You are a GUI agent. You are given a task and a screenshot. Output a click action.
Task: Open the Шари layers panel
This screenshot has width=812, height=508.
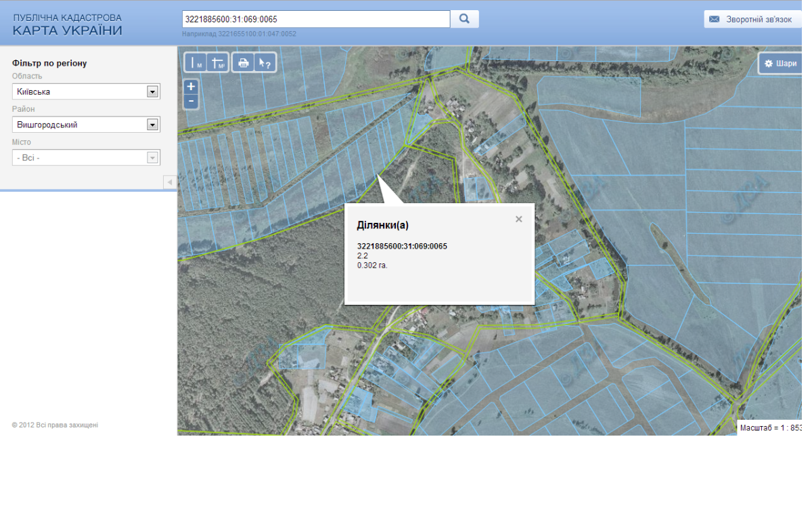click(780, 64)
